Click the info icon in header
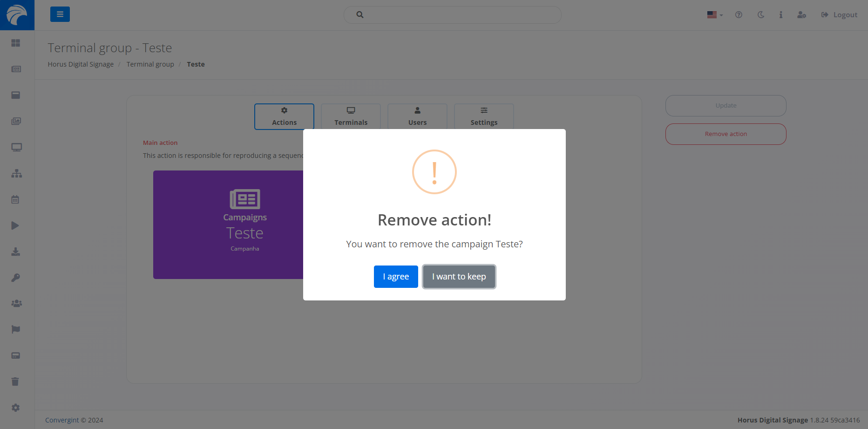This screenshot has height=429, width=868. 781,15
